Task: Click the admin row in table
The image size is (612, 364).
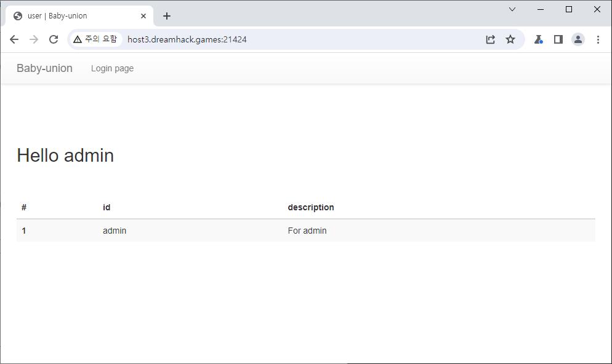Action: tap(115, 231)
